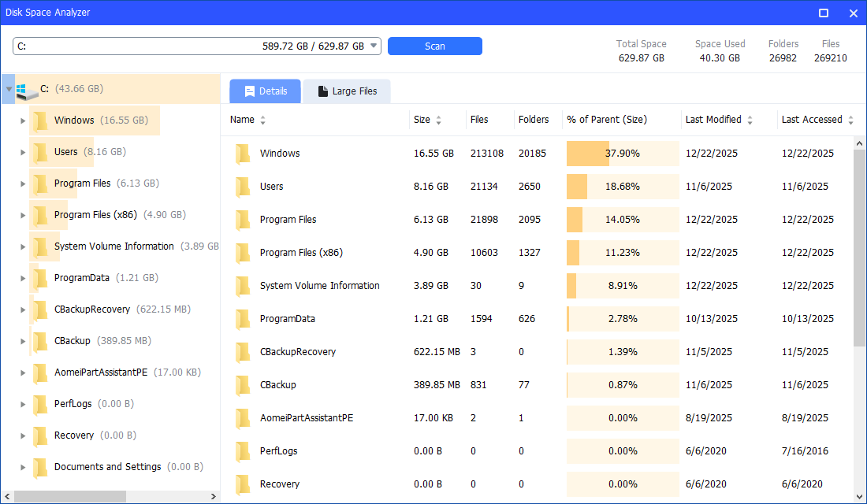
Task: Sort list by Name column header
Action: point(247,120)
